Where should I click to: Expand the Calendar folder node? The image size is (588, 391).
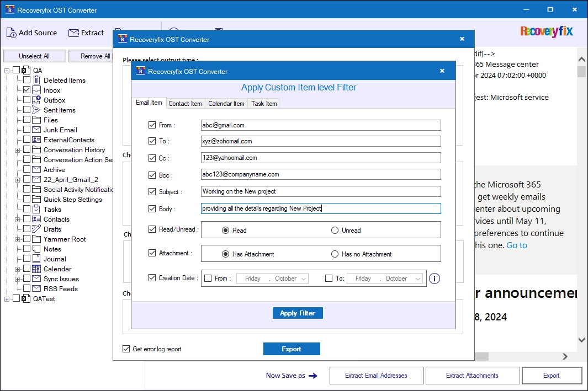(17, 269)
